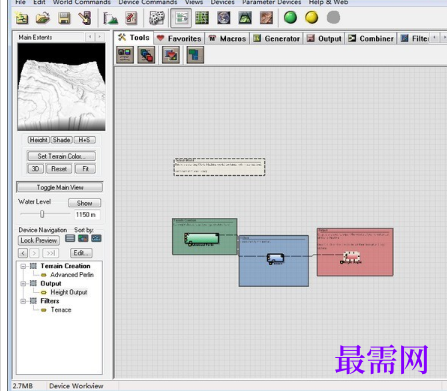Image resolution: width=447 pixels, height=391 pixels.
Task: Select Height preview mode
Action: tap(39, 140)
